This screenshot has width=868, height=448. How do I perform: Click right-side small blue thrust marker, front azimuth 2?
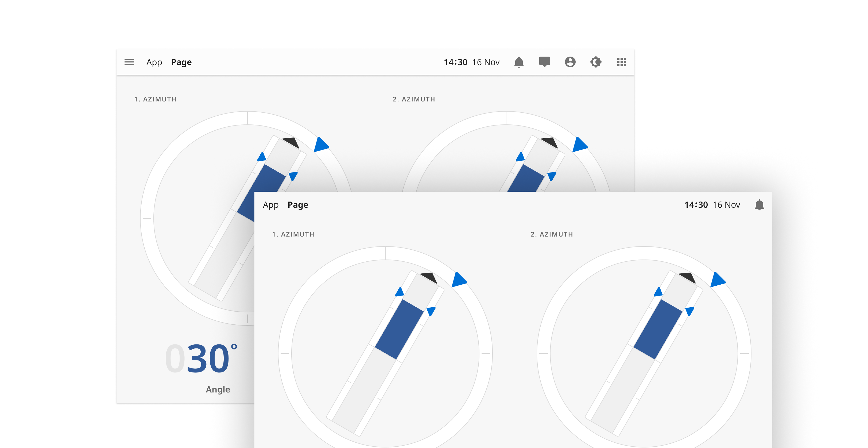[x=690, y=311]
